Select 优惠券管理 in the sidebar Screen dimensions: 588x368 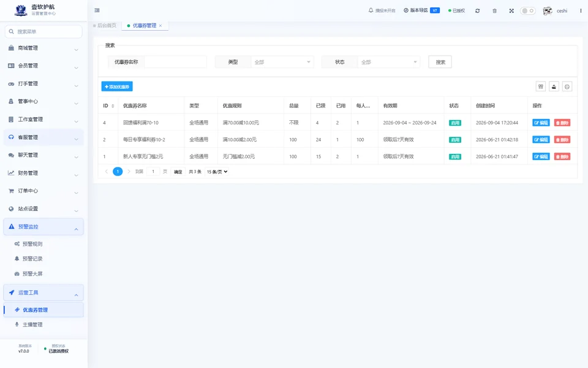[43, 310]
